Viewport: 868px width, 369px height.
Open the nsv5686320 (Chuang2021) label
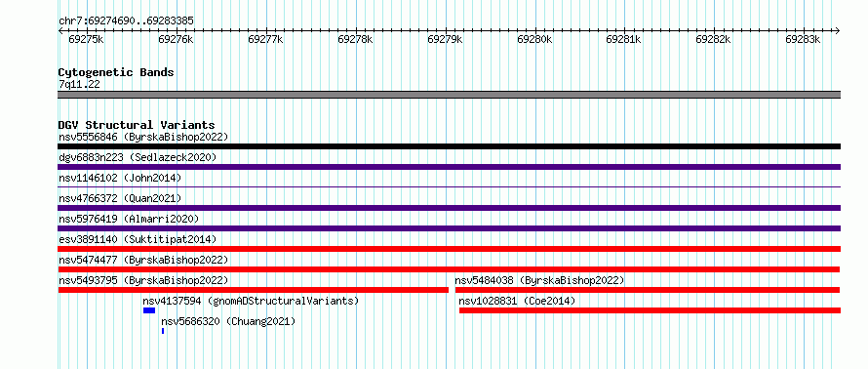[x=228, y=321]
